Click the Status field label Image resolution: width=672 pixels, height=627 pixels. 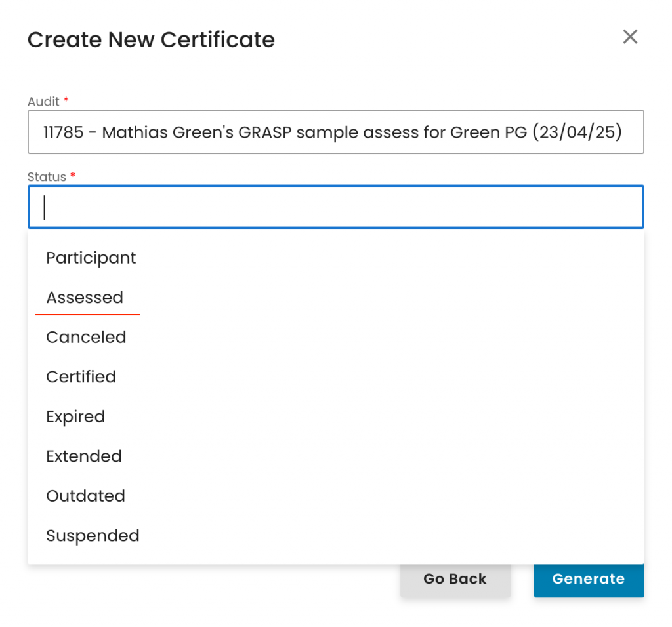(47, 177)
